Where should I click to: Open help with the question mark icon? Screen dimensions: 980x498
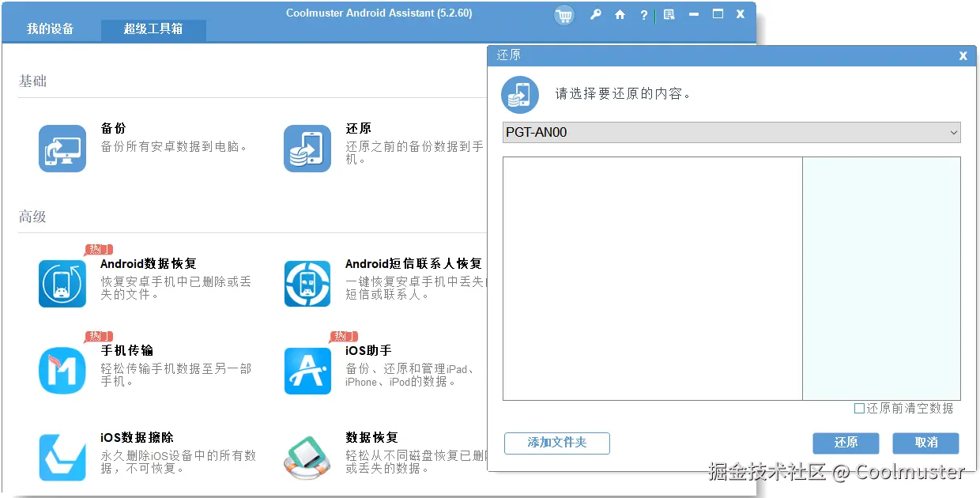point(643,15)
